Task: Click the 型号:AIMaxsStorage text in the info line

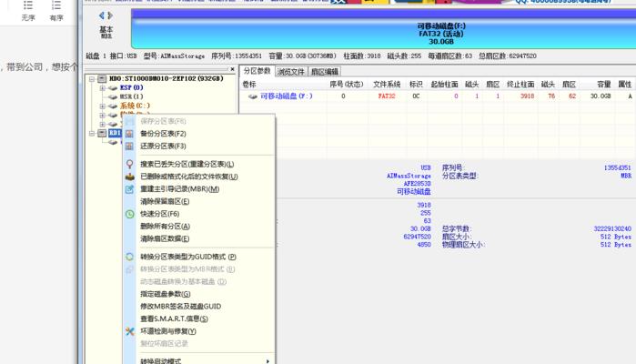Action: (174, 56)
